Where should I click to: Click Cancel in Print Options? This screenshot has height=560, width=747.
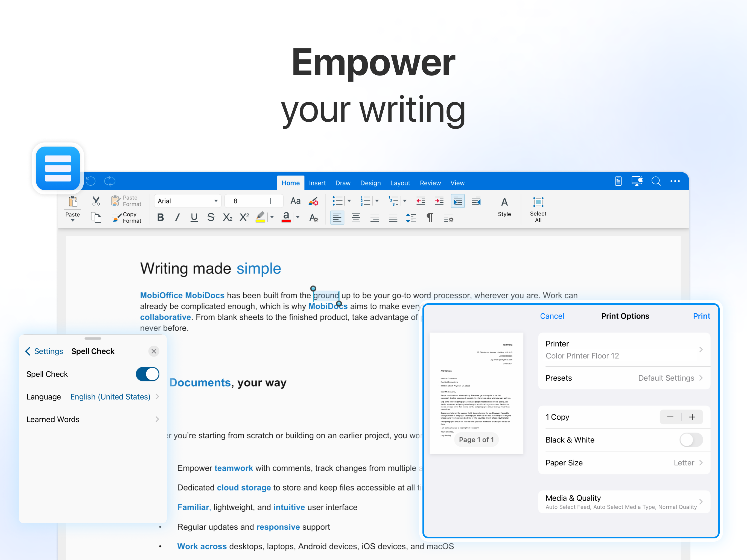552,316
